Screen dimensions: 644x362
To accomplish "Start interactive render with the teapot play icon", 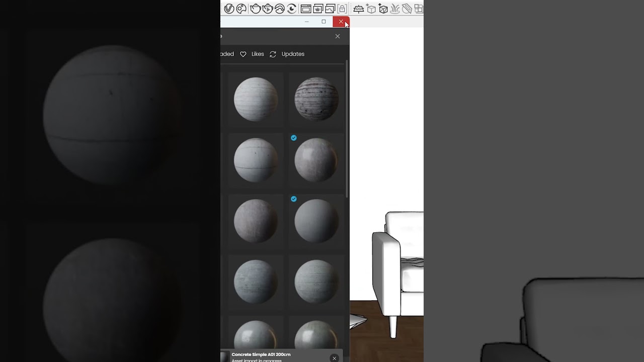I will click(268, 9).
